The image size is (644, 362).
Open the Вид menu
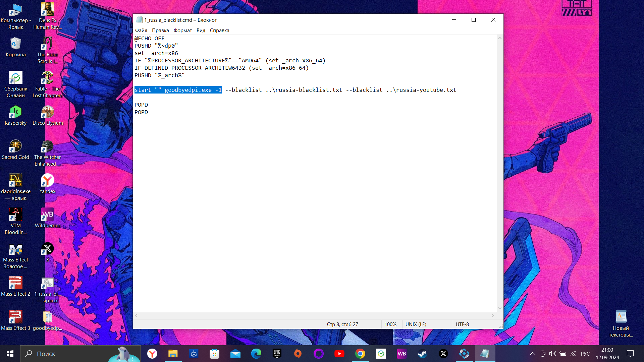click(x=201, y=31)
